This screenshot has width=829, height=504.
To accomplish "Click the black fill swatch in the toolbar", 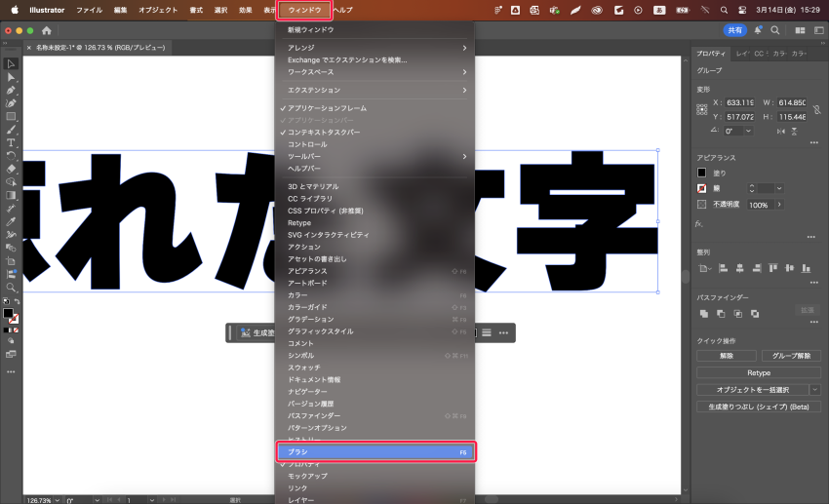I will point(8,313).
